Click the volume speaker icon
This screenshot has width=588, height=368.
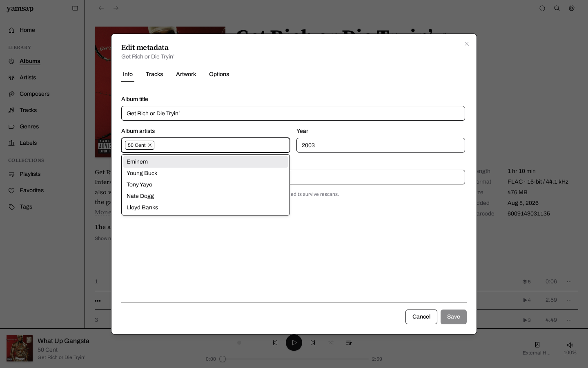coord(570,345)
